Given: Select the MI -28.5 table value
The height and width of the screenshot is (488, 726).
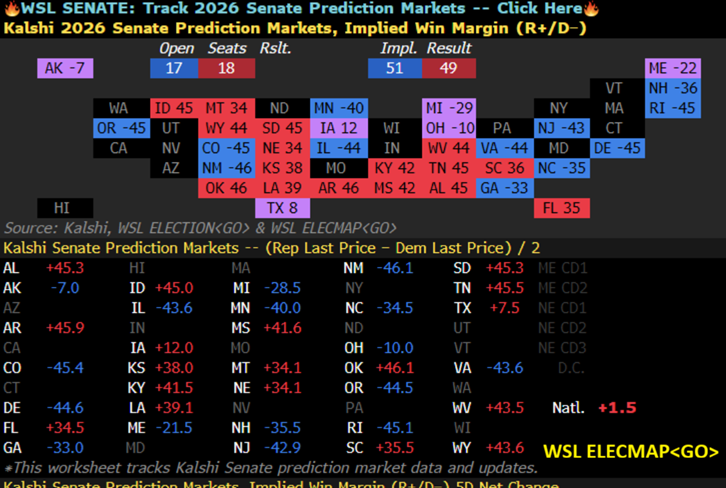Looking at the screenshot, I should click(x=282, y=288).
